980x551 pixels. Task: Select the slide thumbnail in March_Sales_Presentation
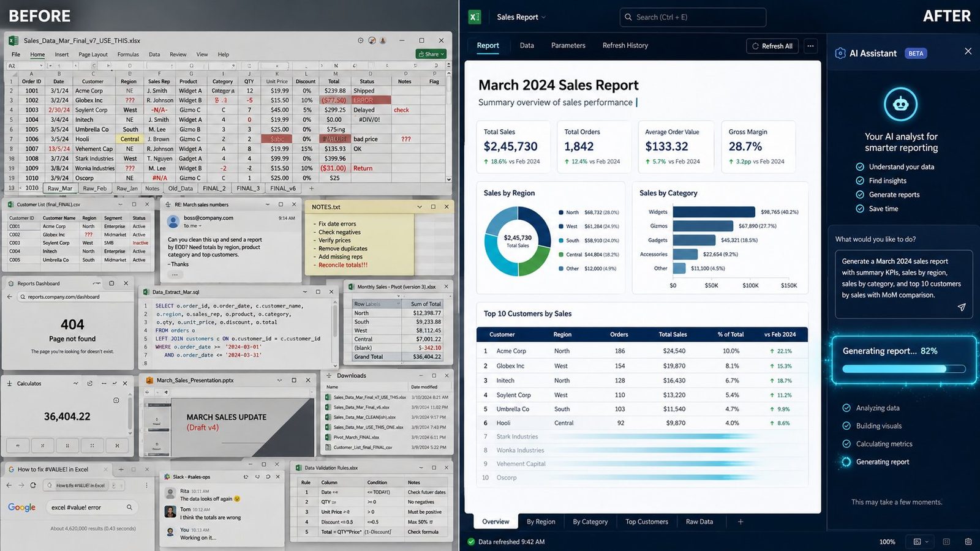pos(159,421)
